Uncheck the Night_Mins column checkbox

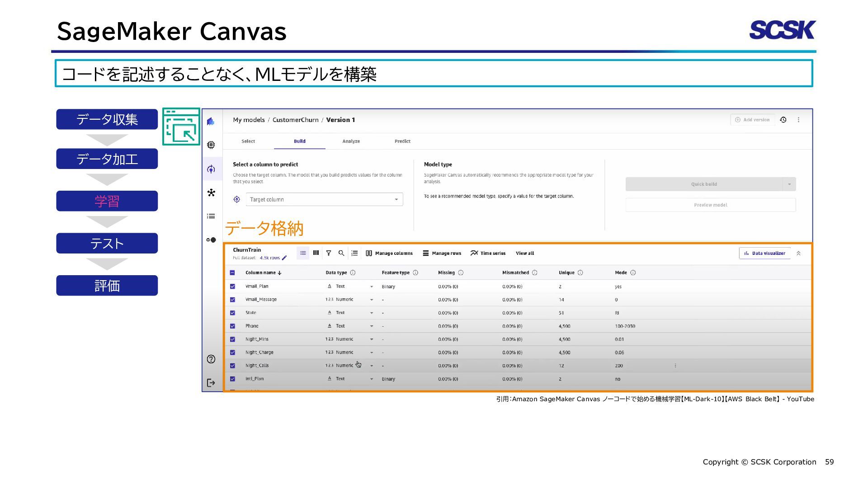pos(232,339)
